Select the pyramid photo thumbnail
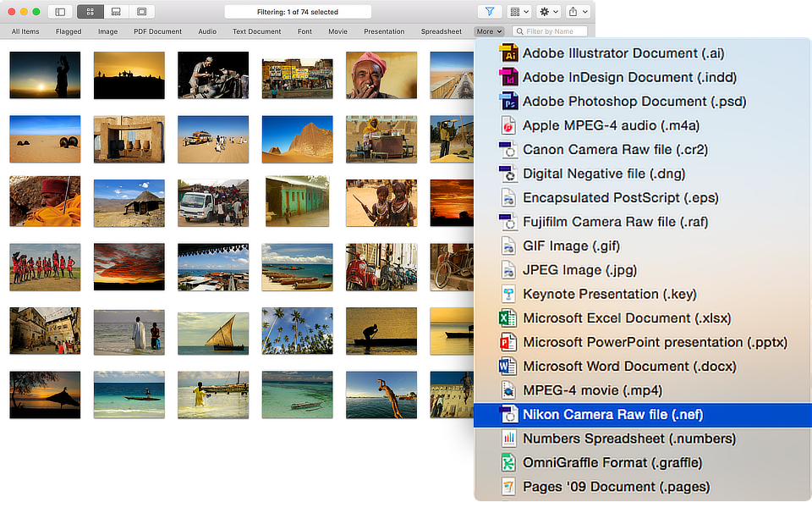This screenshot has width=812, height=508. pyautogui.click(x=297, y=138)
